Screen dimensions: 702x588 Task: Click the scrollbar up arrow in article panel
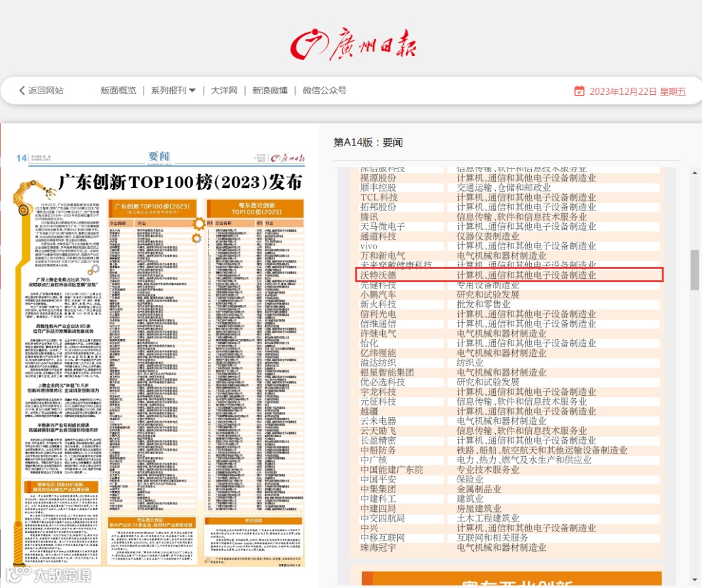694,172
